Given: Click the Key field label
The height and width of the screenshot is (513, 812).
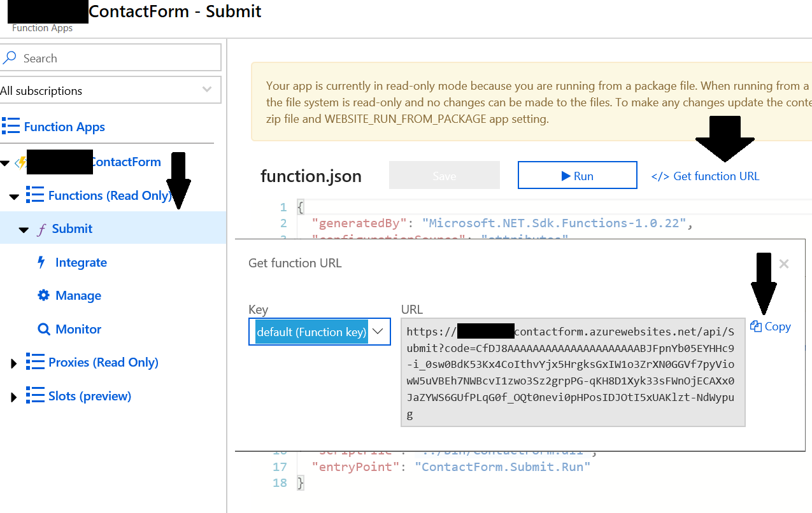Looking at the screenshot, I should (258, 309).
